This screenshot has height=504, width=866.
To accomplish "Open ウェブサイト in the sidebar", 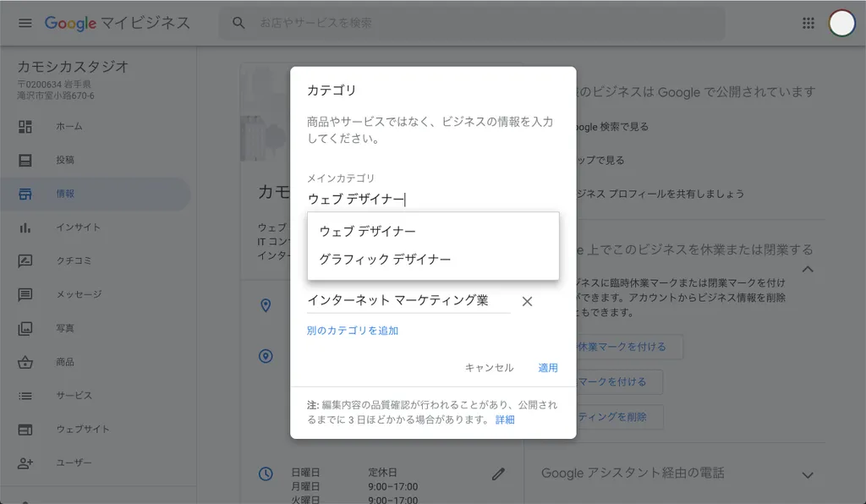I will tap(83, 430).
